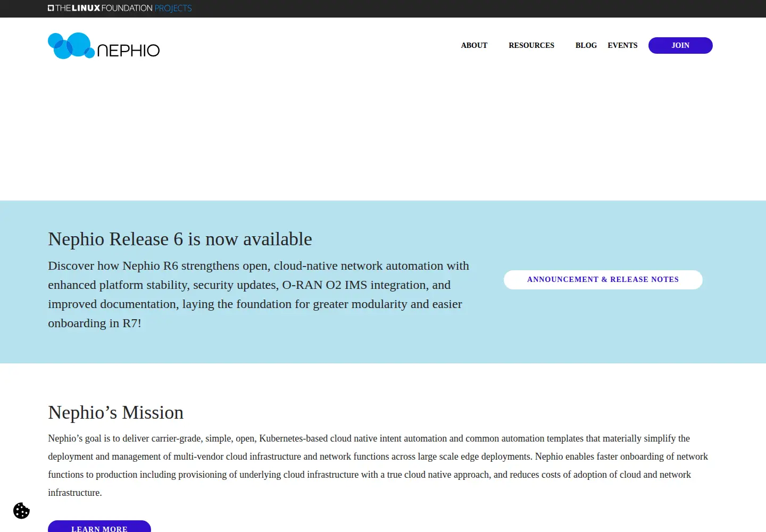766x532 pixels.
Task: Open The Linux Foundation Projects link
Action: 120,8
